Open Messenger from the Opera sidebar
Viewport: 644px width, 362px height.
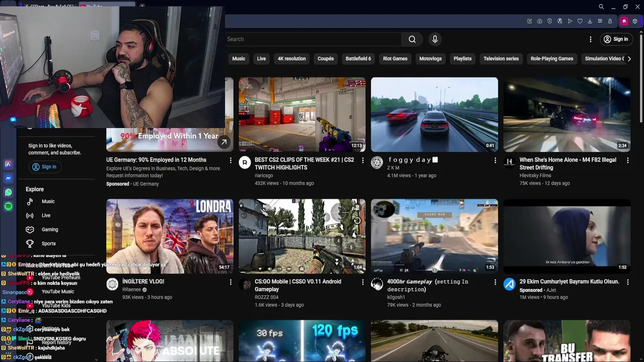click(x=9, y=178)
